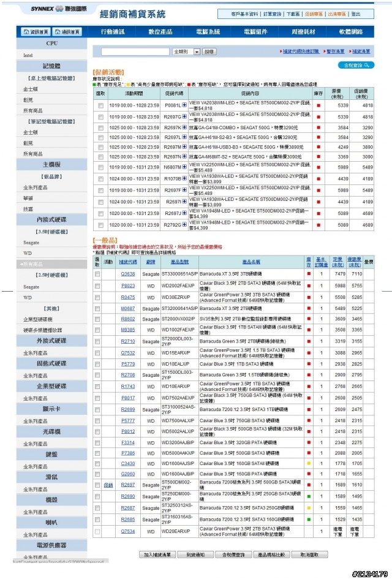Select Intel under the CPU sidebar

[28, 55]
